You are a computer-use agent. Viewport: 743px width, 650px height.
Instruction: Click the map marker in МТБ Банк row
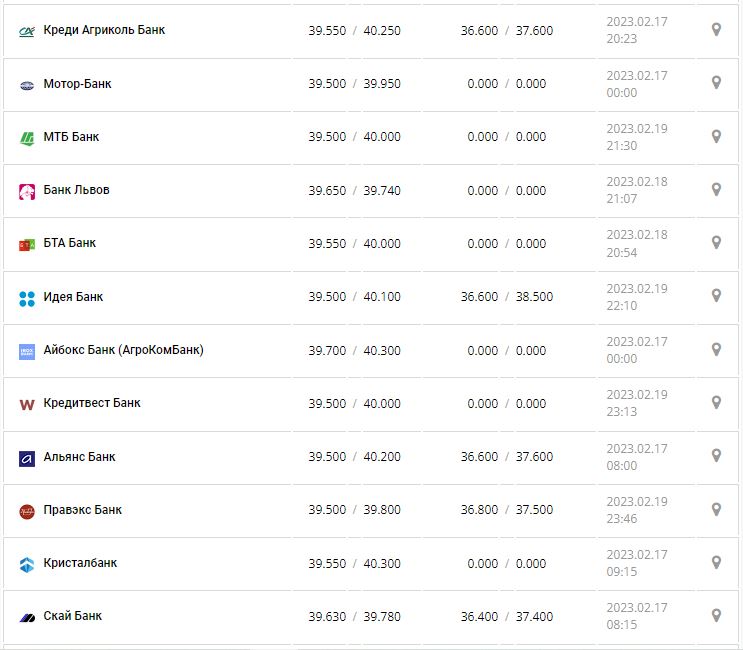point(716,136)
